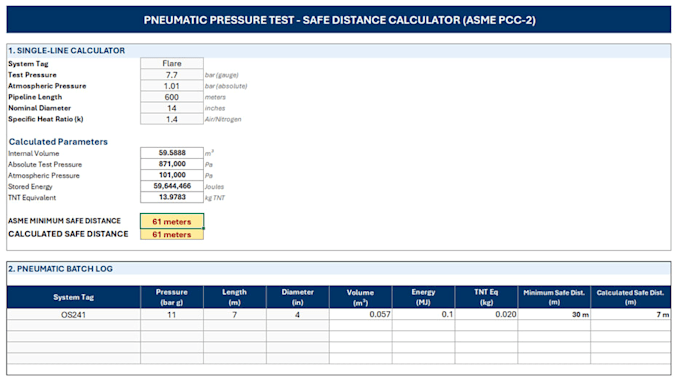Select the volume cell 0.057
This screenshot has height=384, width=680.
click(360, 315)
